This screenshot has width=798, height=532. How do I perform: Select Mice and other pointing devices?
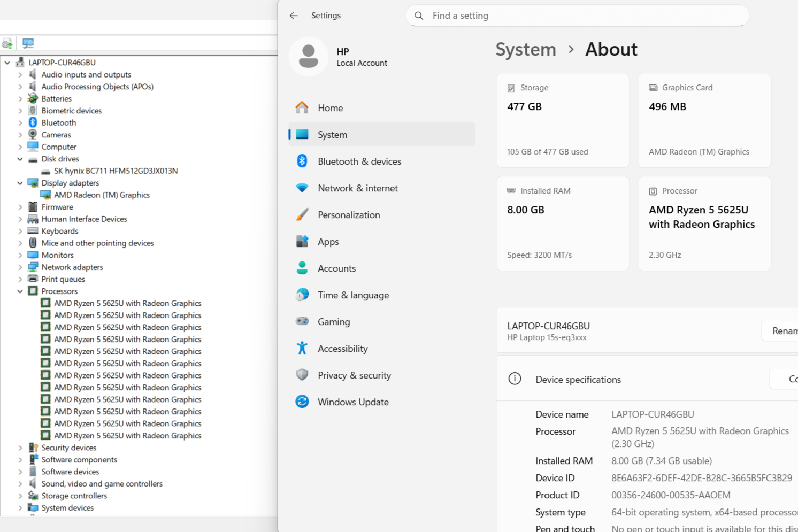(x=97, y=243)
